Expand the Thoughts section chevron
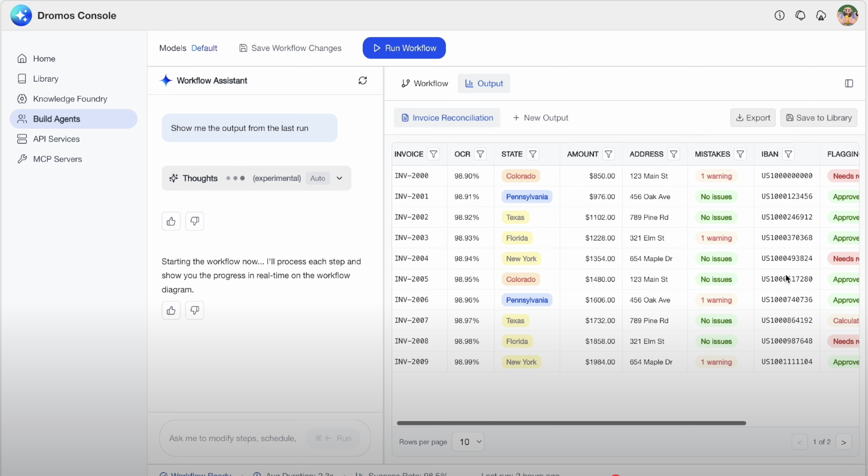 pos(339,178)
